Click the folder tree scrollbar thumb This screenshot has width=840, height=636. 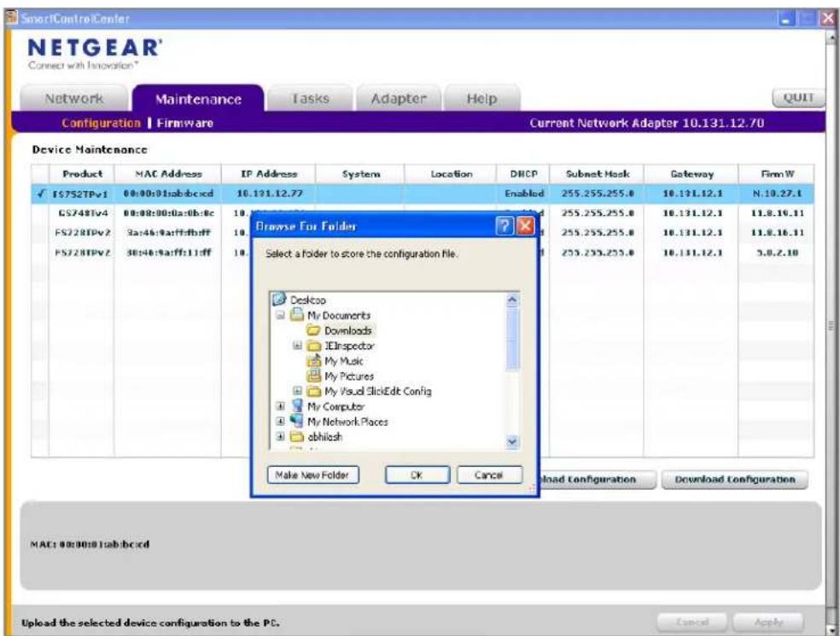click(x=513, y=339)
